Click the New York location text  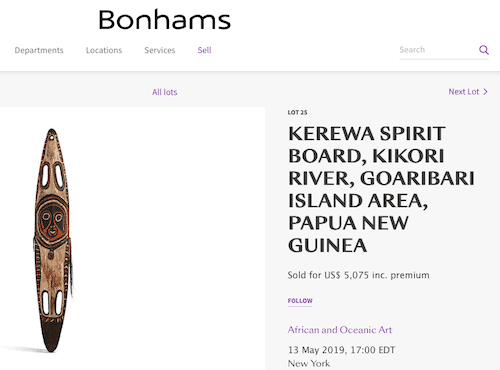[309, 363]
